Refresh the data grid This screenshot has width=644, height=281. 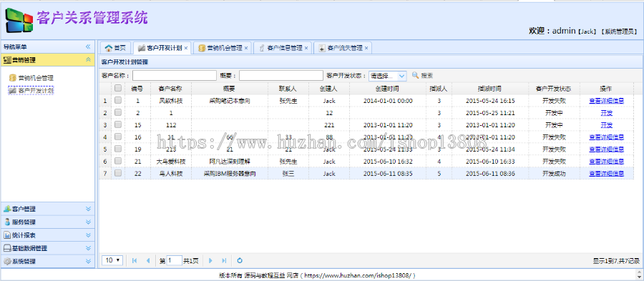(240, 260)
